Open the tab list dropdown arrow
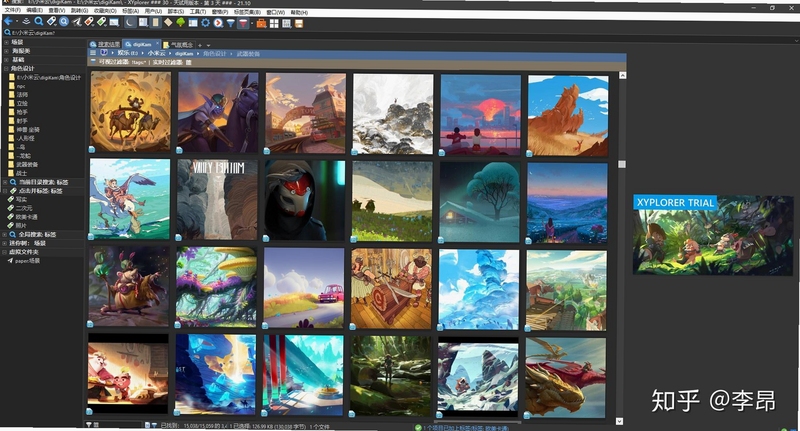Viewport: 800px width, 431px height. tap(208, 45)
